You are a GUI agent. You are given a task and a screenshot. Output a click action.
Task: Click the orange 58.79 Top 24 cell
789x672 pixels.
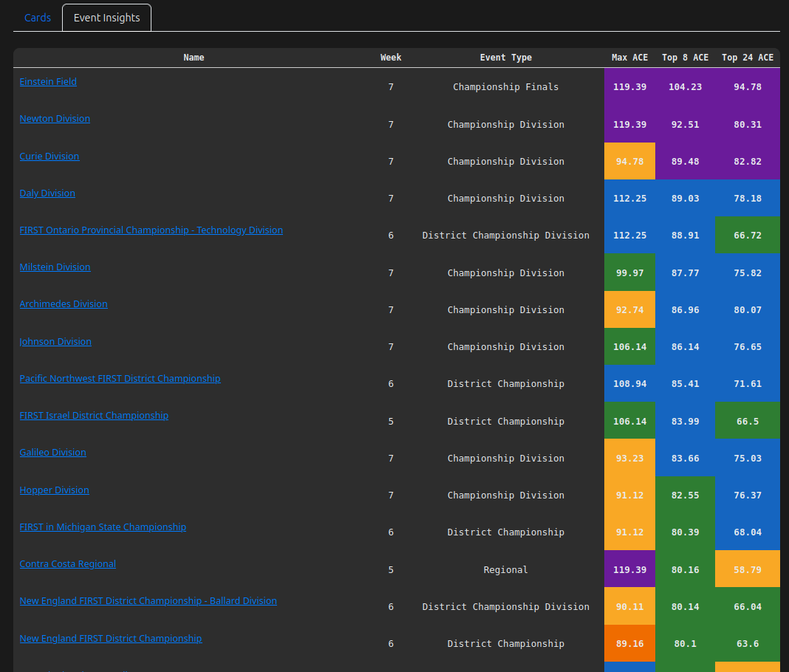coord(747,569)
